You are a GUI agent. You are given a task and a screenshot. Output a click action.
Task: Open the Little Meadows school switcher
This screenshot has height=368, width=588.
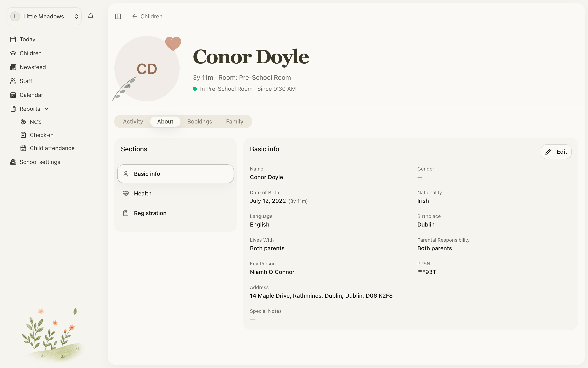tap(44, 16)
